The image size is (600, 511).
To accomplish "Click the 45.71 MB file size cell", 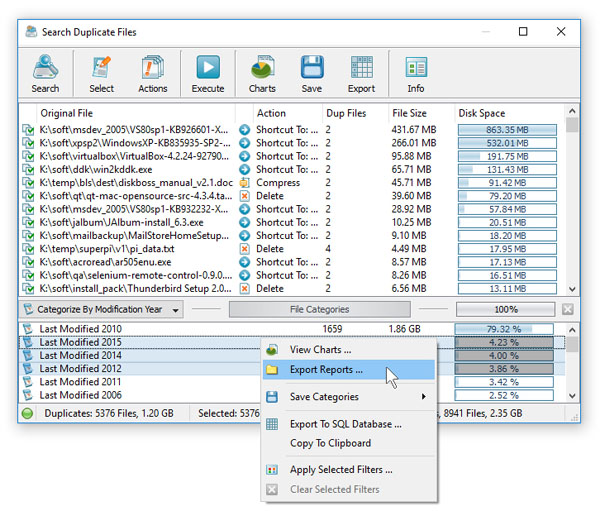I will (411, 183).
